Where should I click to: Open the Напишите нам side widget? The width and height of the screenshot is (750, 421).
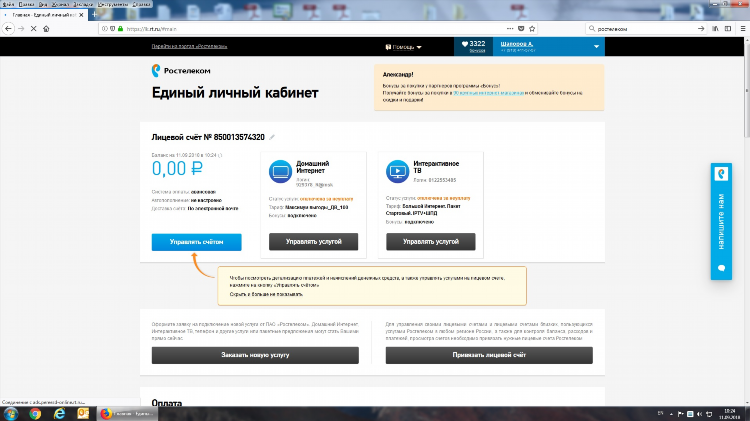(721, 221)
